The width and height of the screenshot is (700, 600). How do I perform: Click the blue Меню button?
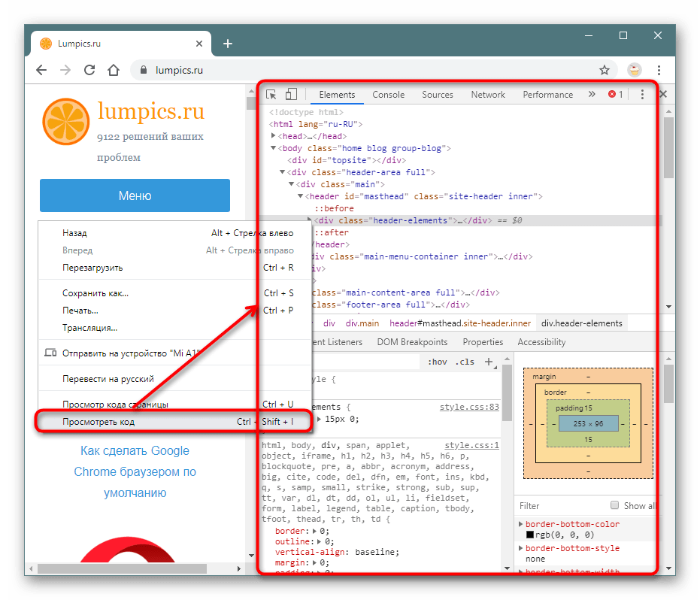click(x=135, y=196)
